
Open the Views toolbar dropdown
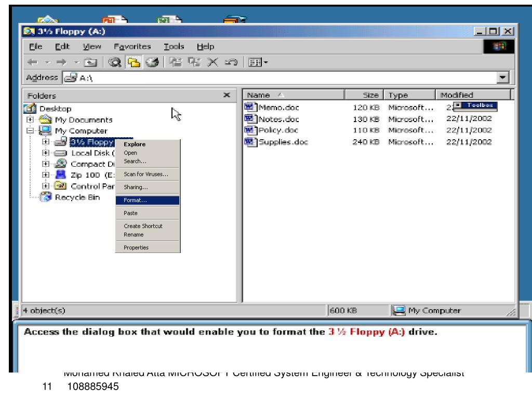[x=258, y=62]
